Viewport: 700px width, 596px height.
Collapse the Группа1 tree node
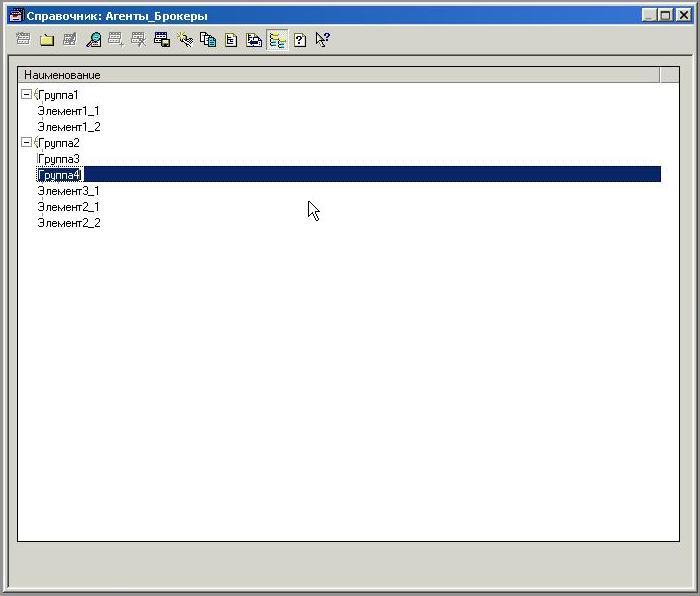click(26, 95)
